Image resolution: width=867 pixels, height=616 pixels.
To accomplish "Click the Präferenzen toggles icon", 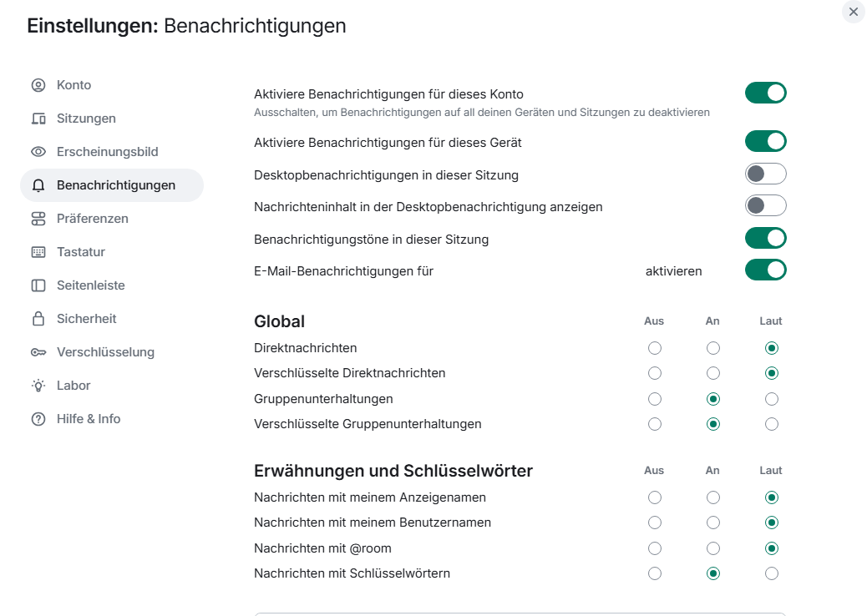I will (38, 219).
